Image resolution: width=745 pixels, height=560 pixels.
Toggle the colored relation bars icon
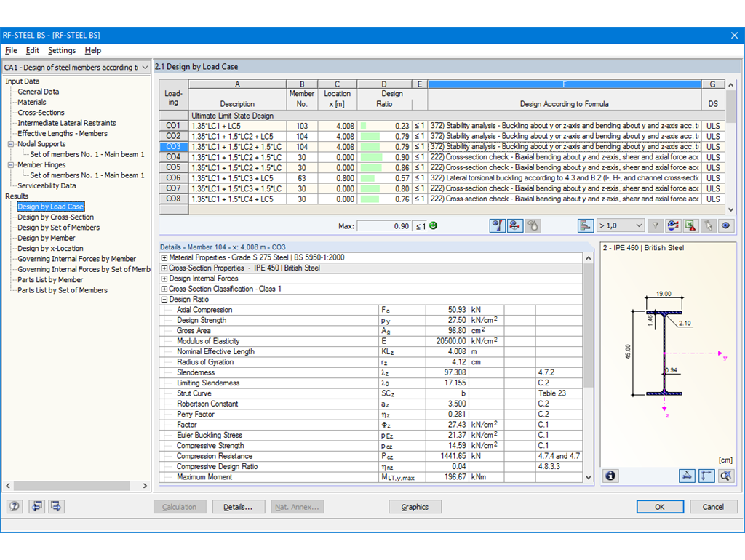point(586,225)
